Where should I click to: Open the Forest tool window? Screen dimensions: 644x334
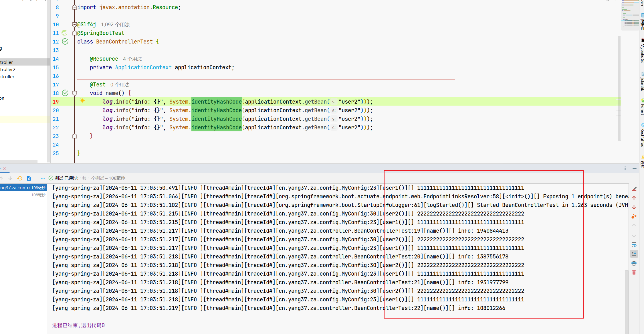[x=642, y=107]
